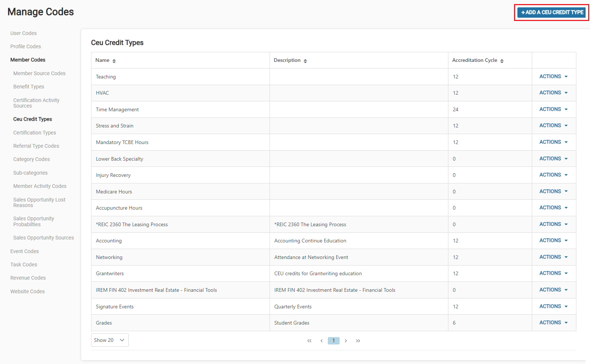This screenshot has width=590, height=364.
Task: Go to previous page arrow
Action: pos(322,341)
